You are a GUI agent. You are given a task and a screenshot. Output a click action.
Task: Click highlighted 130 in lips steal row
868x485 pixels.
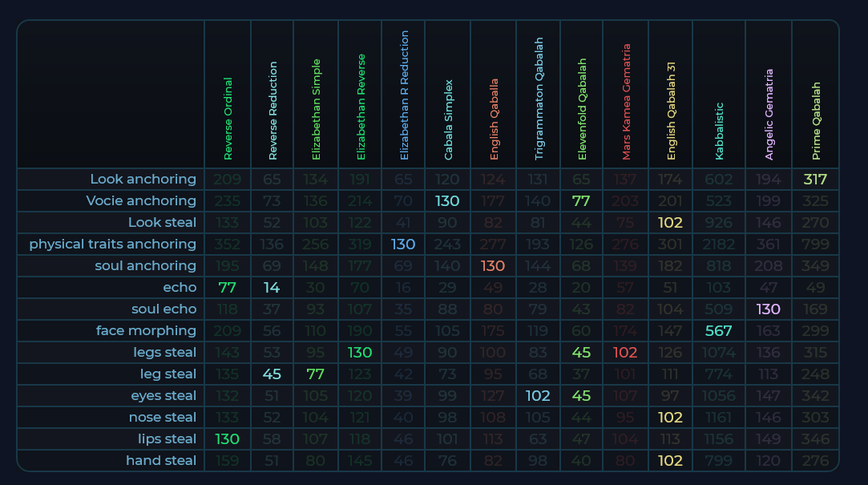[x=228, y=439]
